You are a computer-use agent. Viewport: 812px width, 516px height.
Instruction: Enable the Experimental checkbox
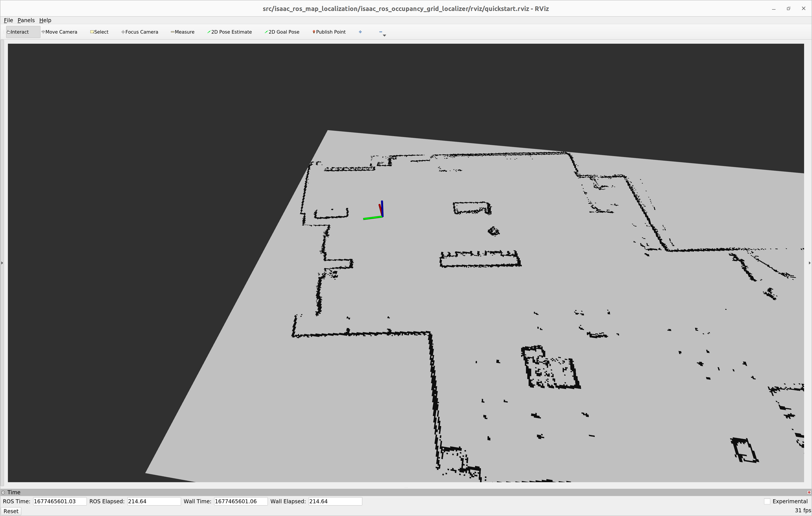[767, 501]
